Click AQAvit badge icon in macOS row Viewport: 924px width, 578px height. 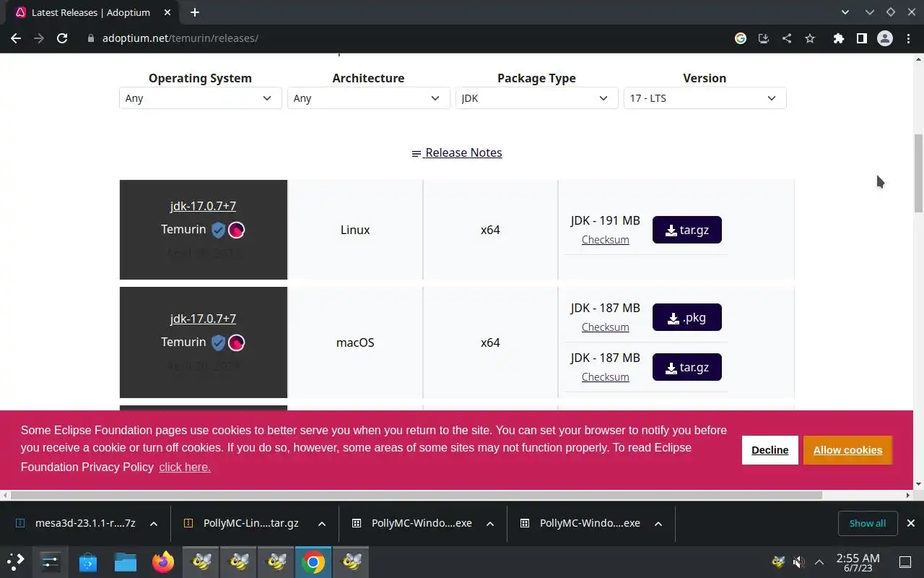pos(236,342)
